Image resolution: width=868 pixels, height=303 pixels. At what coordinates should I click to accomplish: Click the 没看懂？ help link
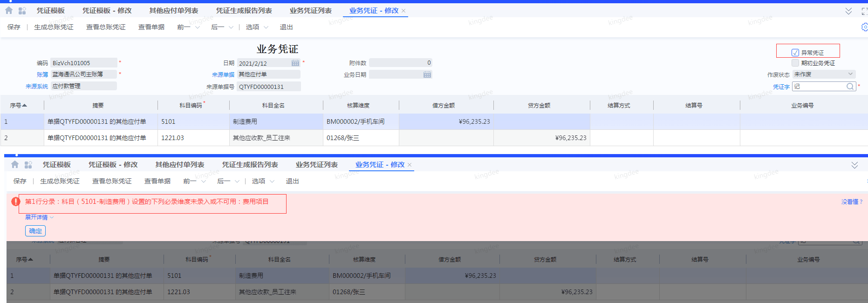pyautogui.click(x=852, y=202)
